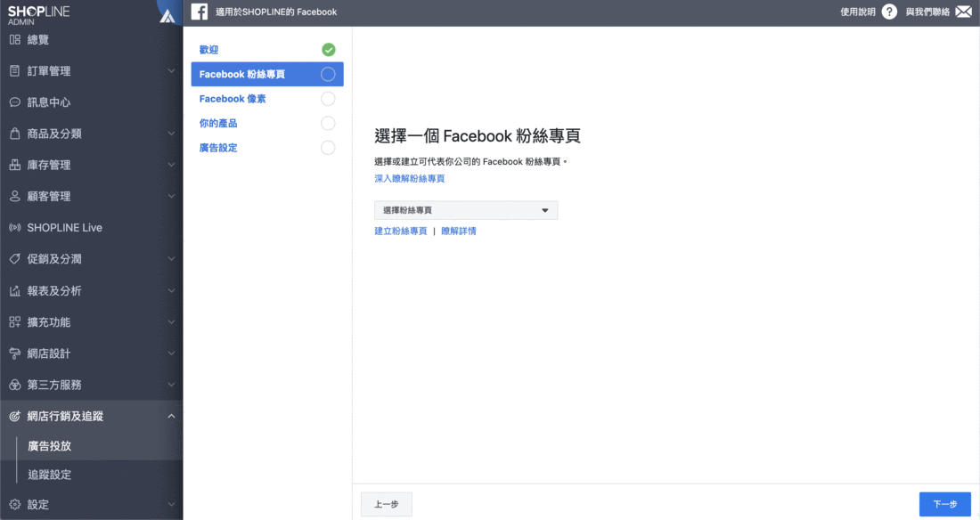
Task: Select the Facebook 像素 step circle
Action: [328, 99]
